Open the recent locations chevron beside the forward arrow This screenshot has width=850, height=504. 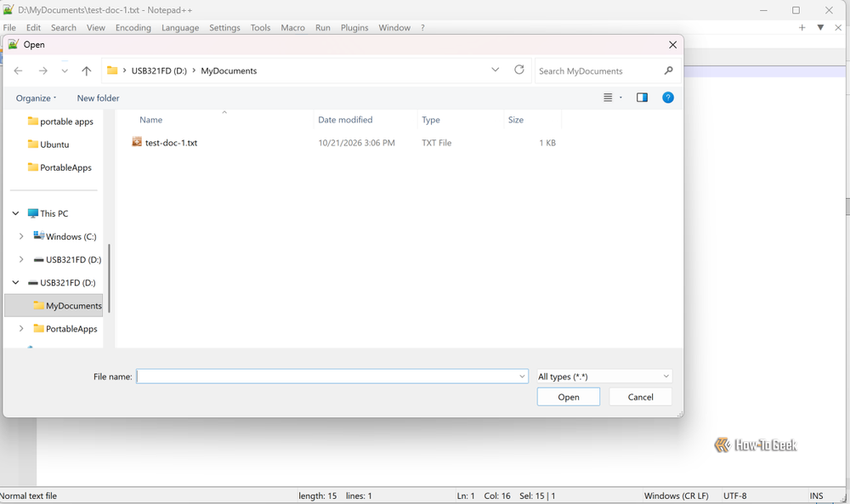pos(65,71)
